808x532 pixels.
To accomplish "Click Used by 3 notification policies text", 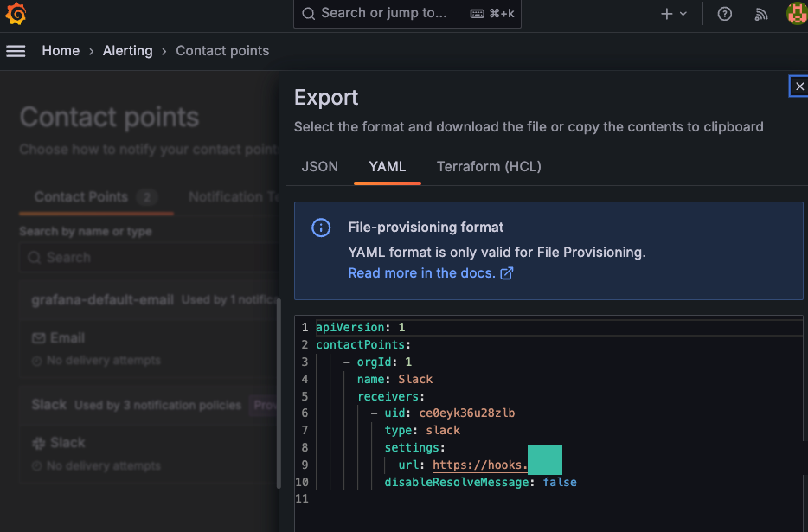I will (157, 406).
